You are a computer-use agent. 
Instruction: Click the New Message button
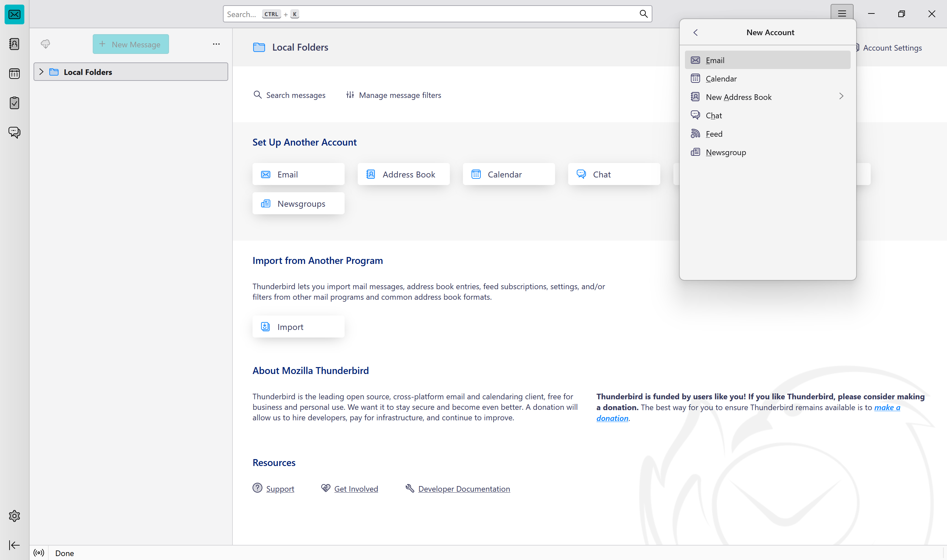(131, 44)
